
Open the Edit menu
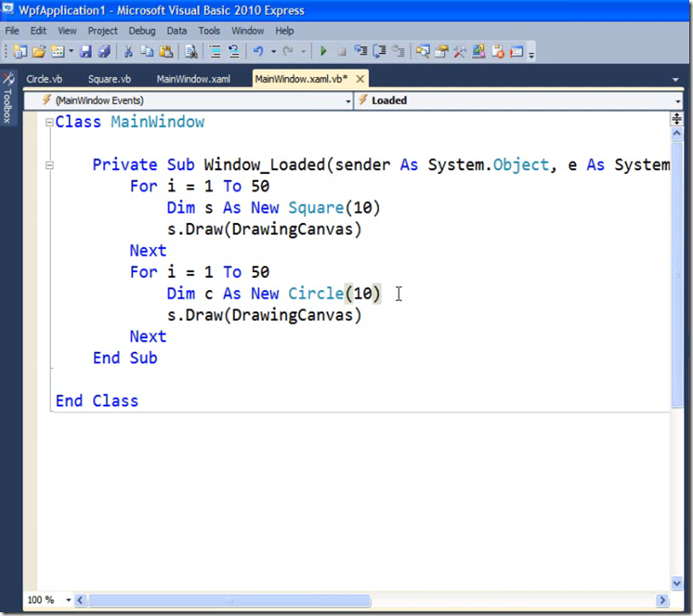click(38, 31)
